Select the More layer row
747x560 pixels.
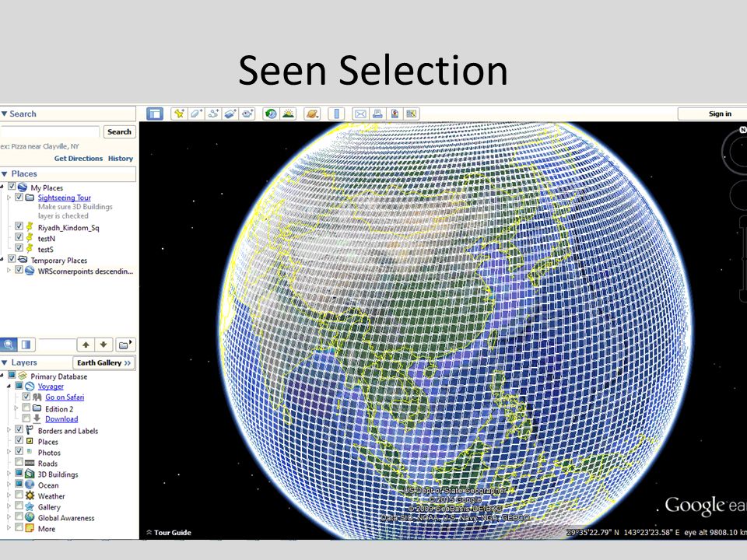click(x=46, y=529)
